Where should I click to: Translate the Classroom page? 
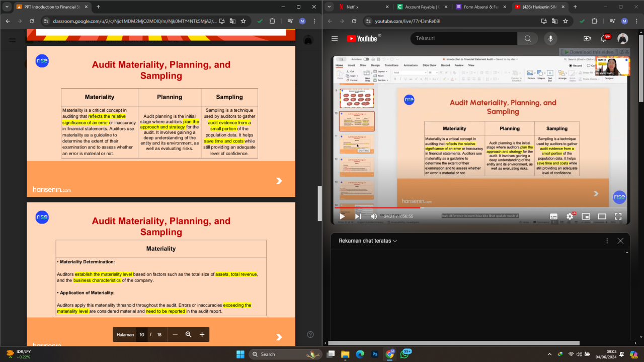point(232,21)
